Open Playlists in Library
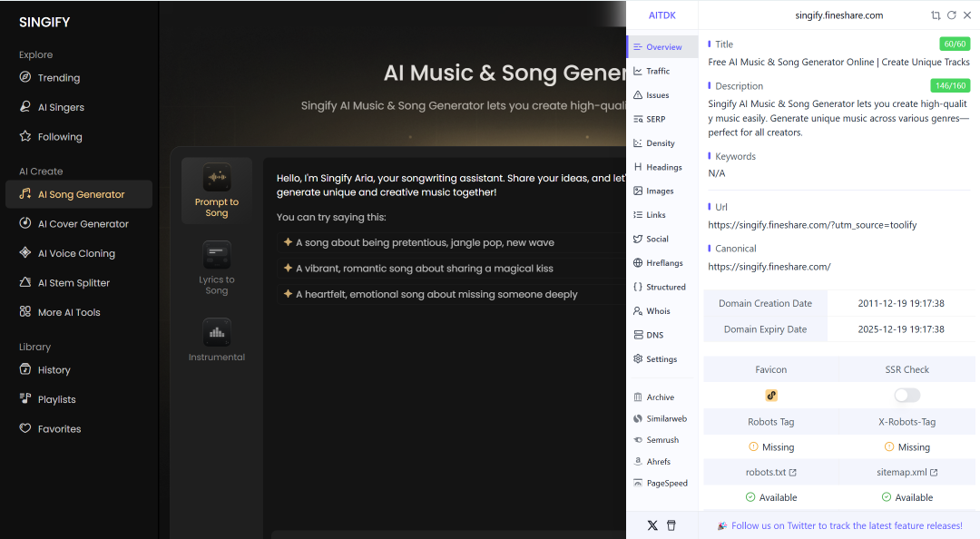This screenshot has height=539, width=980. [47, 399]
